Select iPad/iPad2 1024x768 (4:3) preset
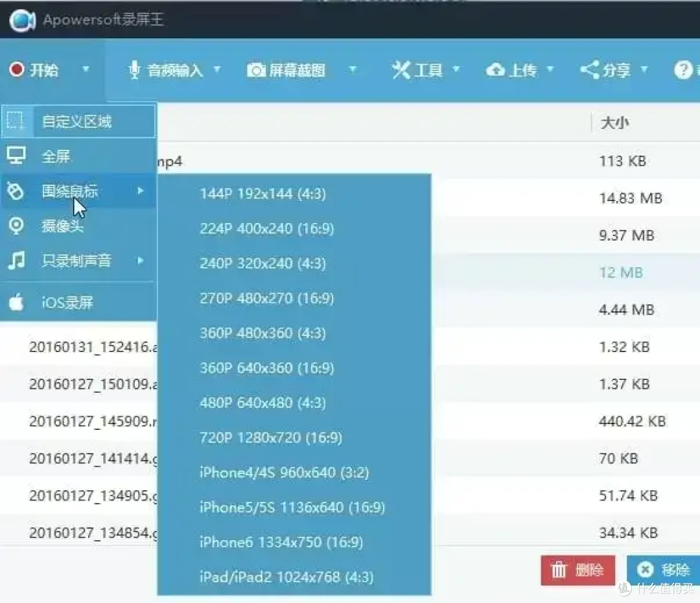Viewport: 700px width, 603px height. coord(294,577)
